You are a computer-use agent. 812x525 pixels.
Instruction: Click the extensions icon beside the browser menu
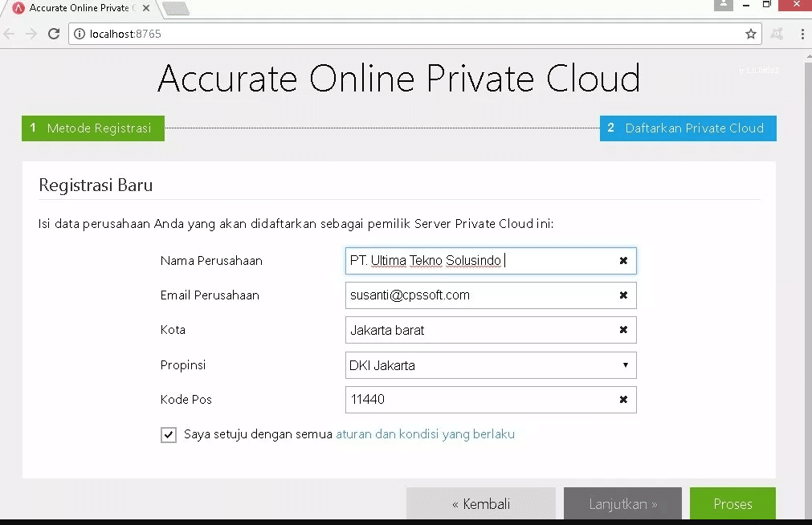pos(777,34)
